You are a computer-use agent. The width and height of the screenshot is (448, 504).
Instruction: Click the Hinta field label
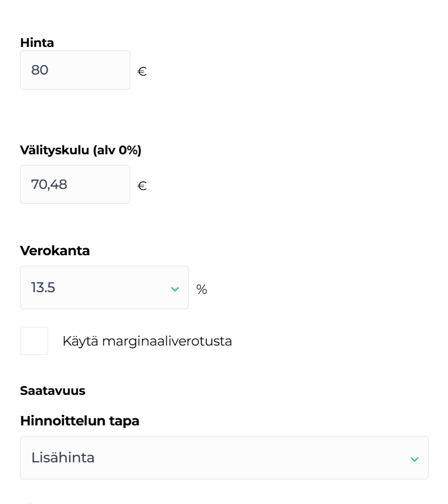click(37, 43)
